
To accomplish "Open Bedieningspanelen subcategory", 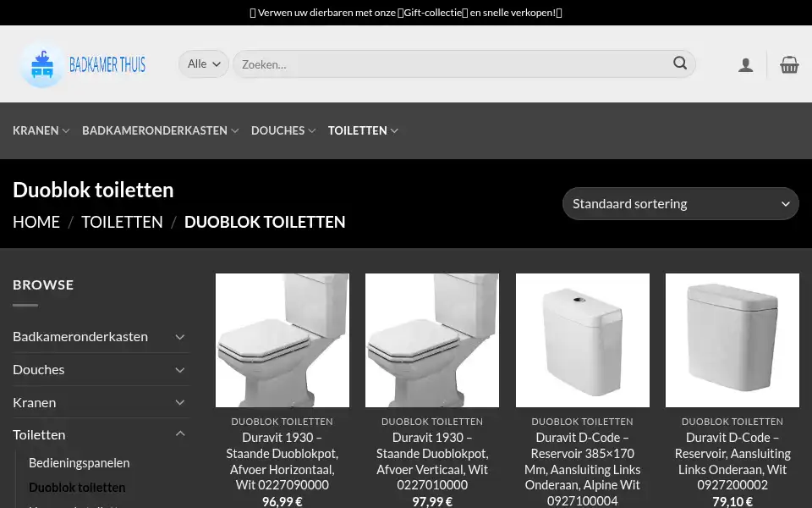I will pyautogui.click(x=80, y=463).
